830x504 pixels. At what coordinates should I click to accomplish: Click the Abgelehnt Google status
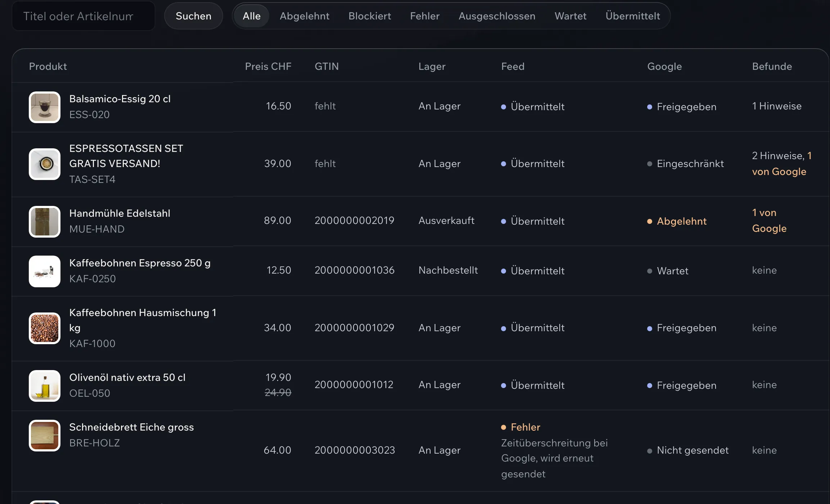tap(677, 221)
